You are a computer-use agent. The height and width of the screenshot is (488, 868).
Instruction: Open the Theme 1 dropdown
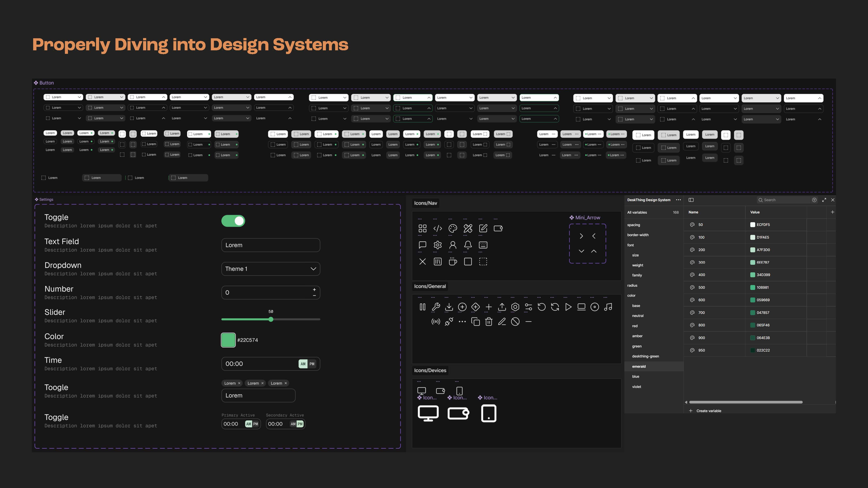point(271,269)
